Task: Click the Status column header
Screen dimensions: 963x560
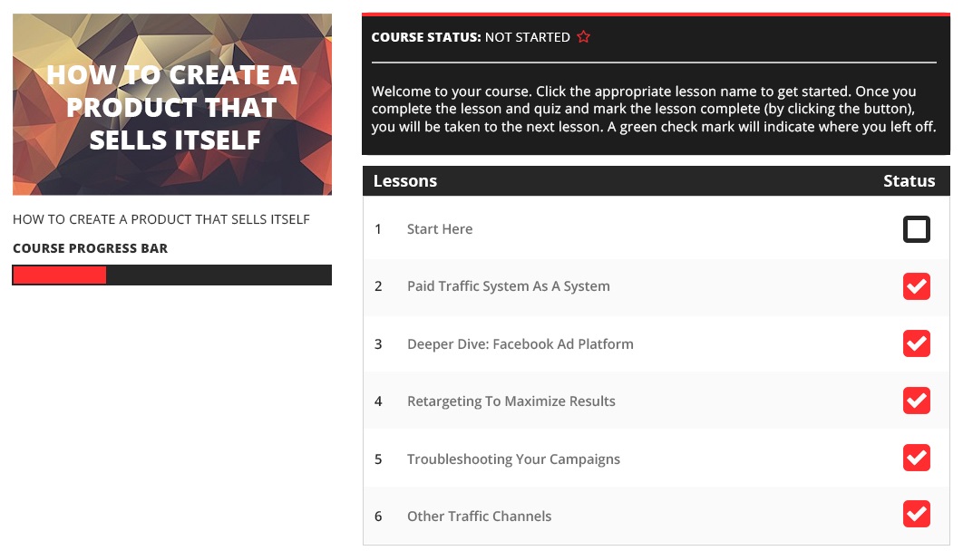Action: pos(909,181)
